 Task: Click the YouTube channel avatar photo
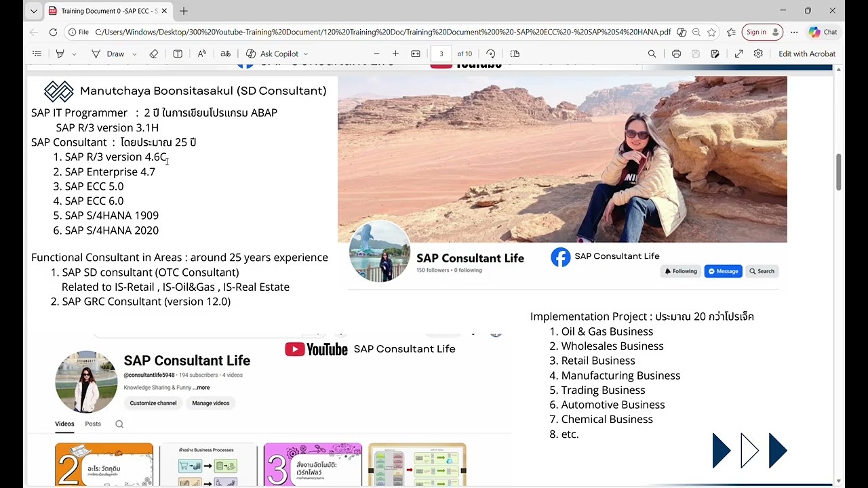click(86, 382)
